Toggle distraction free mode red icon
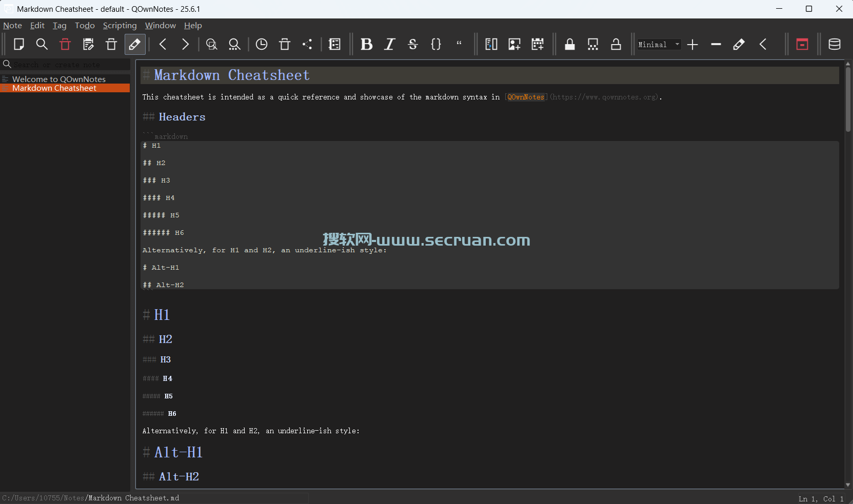Screen dimensions: 853x504 click(x=802, y=45)
